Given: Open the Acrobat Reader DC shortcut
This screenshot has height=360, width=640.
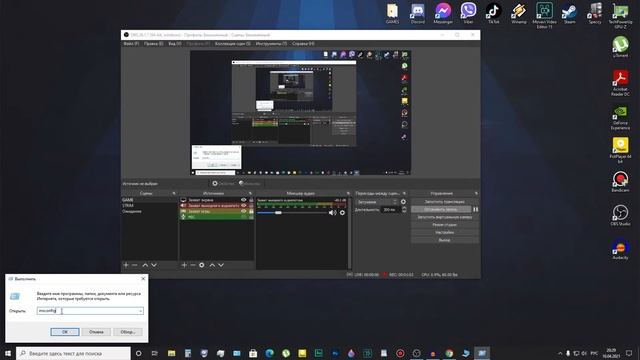Looking at the screenshot, I should tap(620, 83).
